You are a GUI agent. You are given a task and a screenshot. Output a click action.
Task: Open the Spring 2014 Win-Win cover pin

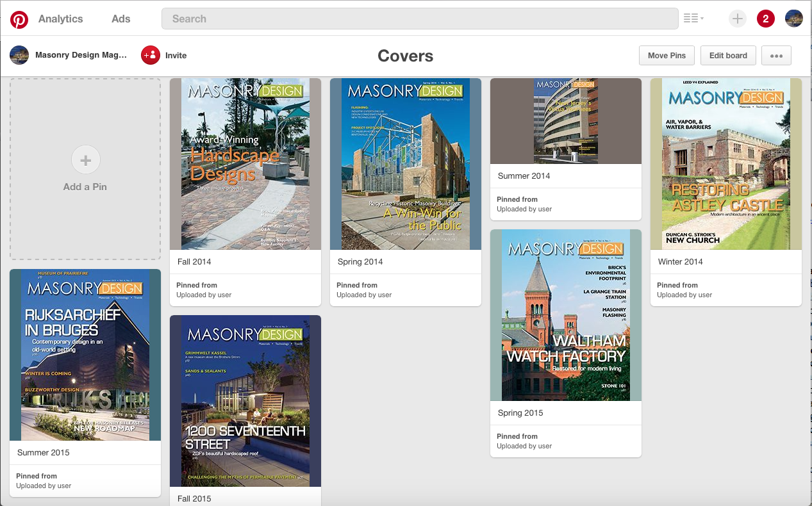coord(406,164)
